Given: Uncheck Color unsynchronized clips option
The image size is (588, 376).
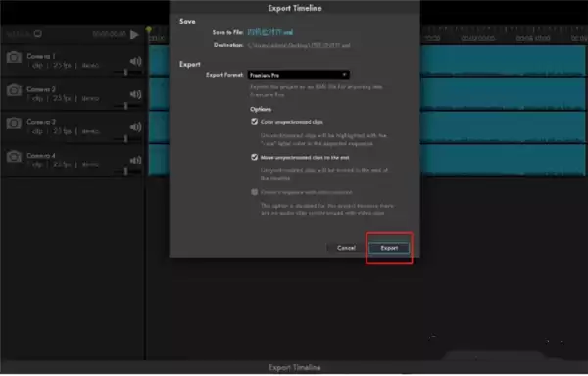Looking at the screenshot, I should coord(254,122).
